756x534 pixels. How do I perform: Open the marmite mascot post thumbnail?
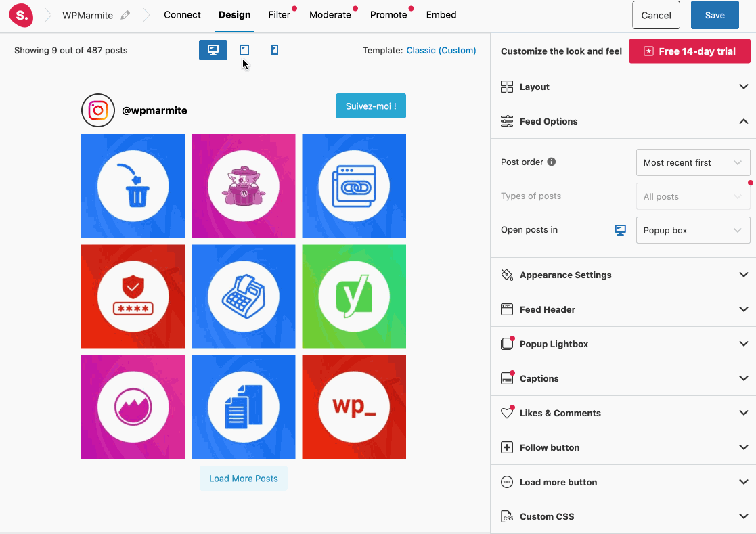244,186
